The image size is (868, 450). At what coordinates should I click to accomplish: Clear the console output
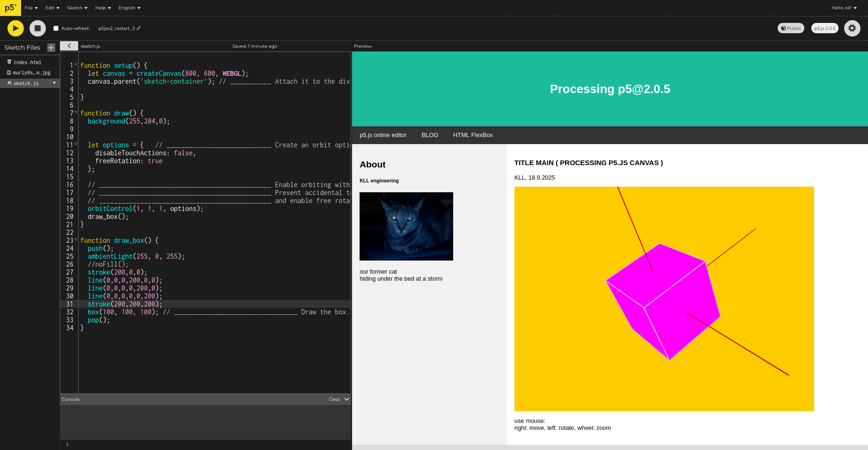[334, 399]
